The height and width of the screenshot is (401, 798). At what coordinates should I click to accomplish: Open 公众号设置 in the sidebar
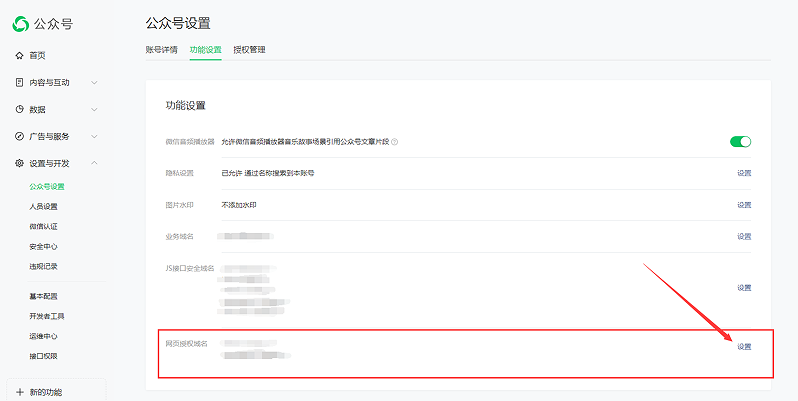point(47,187)
